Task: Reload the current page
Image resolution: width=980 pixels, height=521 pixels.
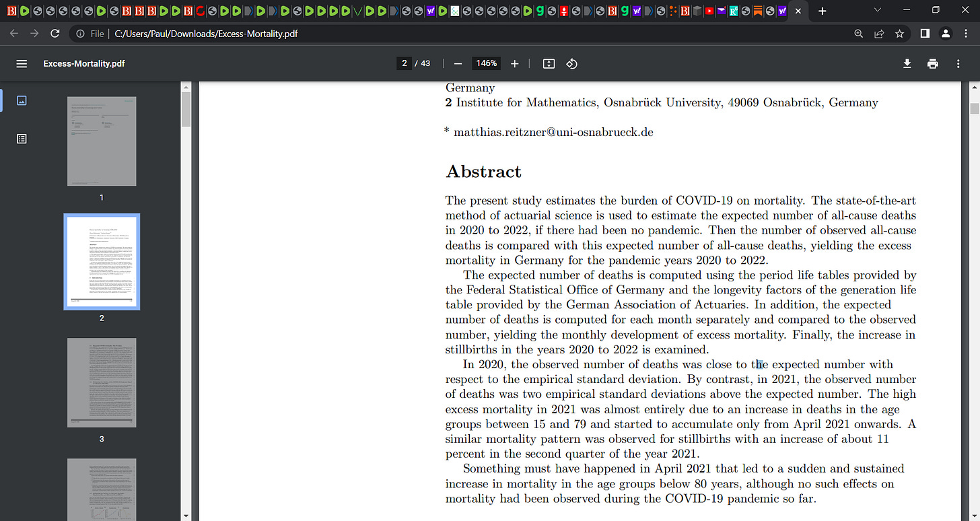Action: pos(55,33)
